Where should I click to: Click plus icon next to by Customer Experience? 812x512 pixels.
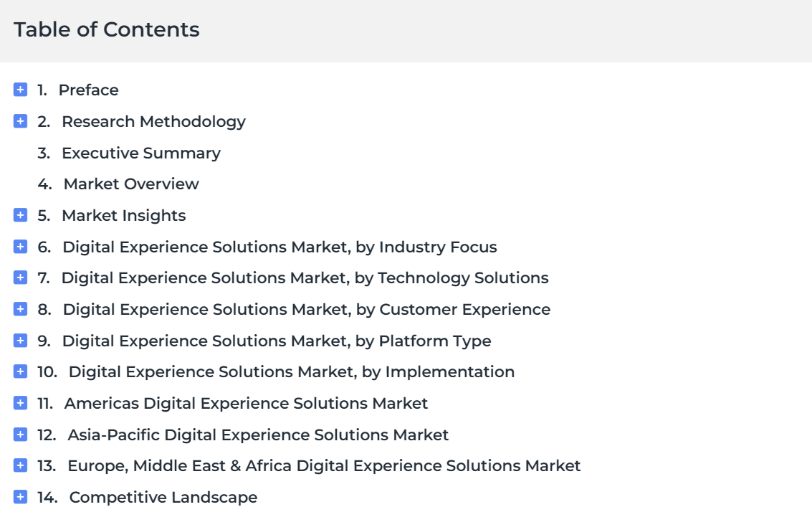coord(20,309)
